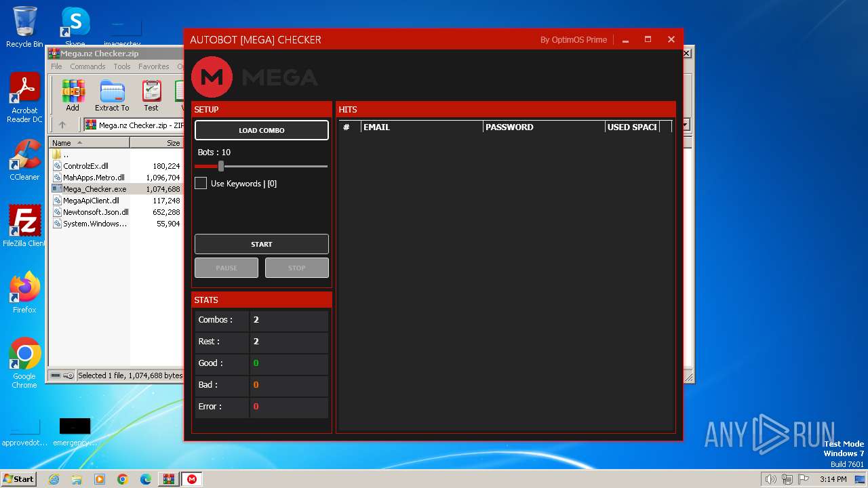
Task: Click the Good stat value
Action: 256,363
